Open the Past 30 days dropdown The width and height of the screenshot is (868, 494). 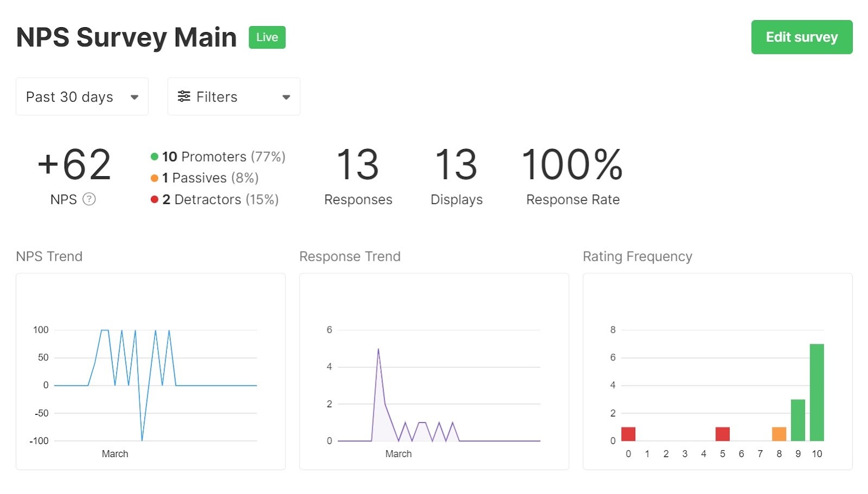pyautogui.click(x=82, y=97)
